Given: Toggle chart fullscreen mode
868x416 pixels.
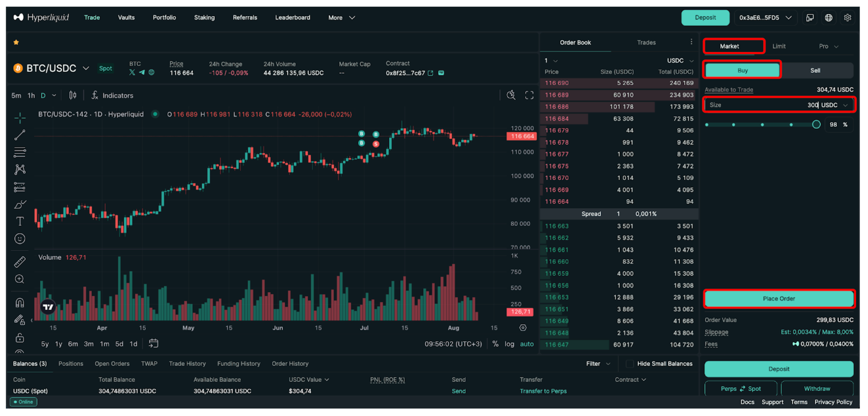Looking at the screenshot, I should (x=529, y=95).
